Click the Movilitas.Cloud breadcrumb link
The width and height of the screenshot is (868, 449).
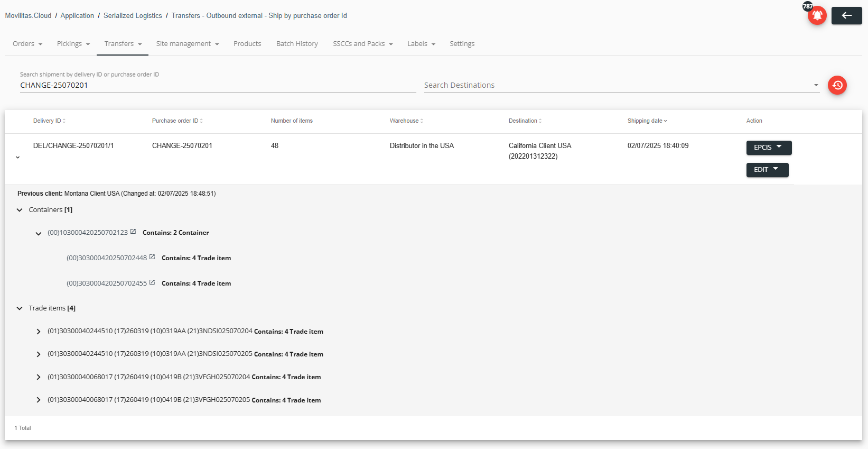point(29,16)
